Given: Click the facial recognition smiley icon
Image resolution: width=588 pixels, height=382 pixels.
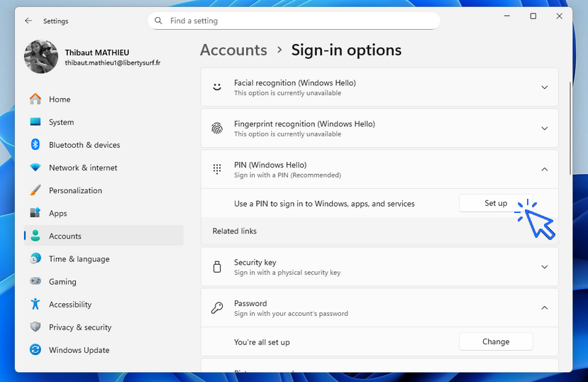Looking at the screenshot, I should [x=217, y=87].
